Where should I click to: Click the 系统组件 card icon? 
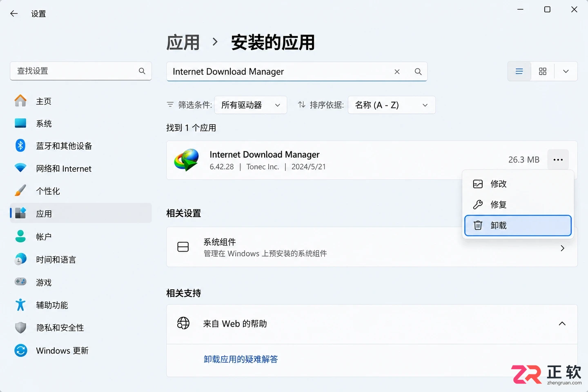pyautogui.click(x=183, y=247)
